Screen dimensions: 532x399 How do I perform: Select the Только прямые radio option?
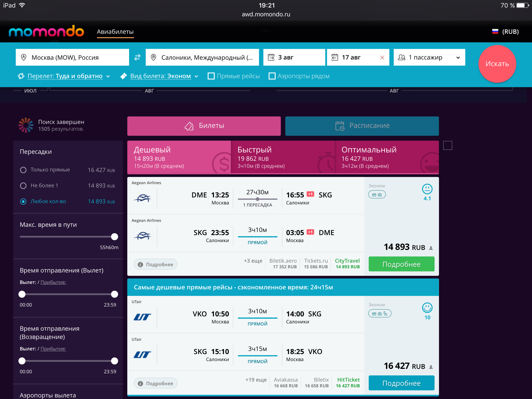(x=23, y=170)
